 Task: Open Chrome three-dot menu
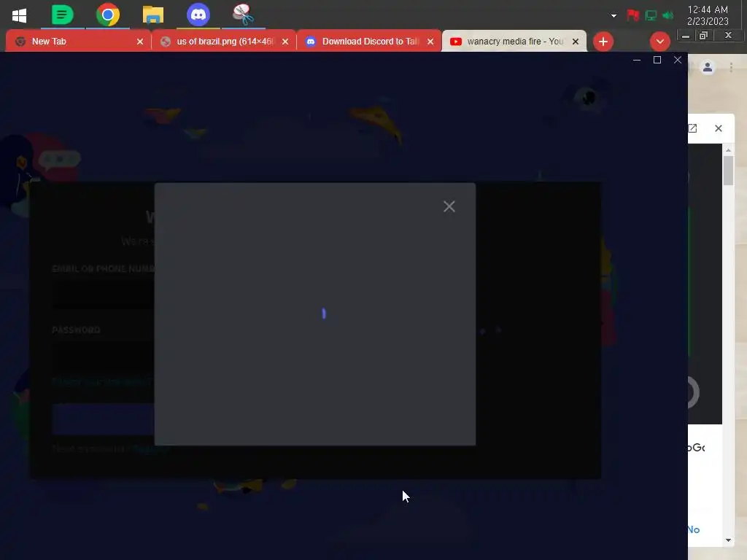pos(731,68)
